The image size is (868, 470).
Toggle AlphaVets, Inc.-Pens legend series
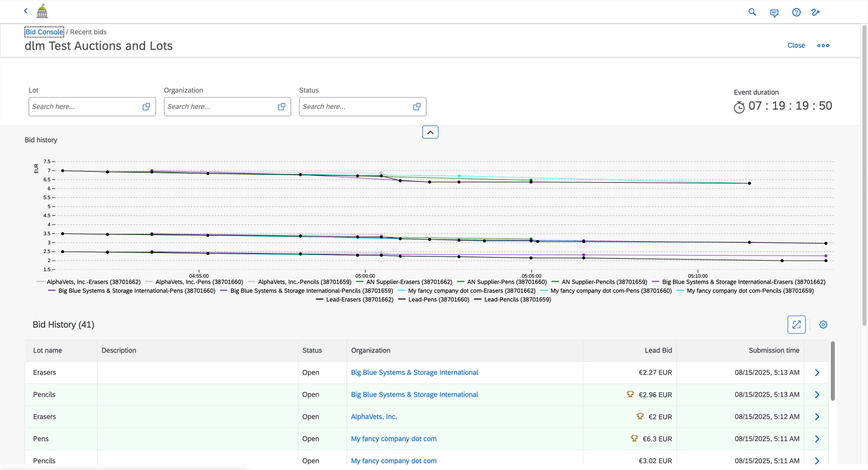click(x=194, y=282)
